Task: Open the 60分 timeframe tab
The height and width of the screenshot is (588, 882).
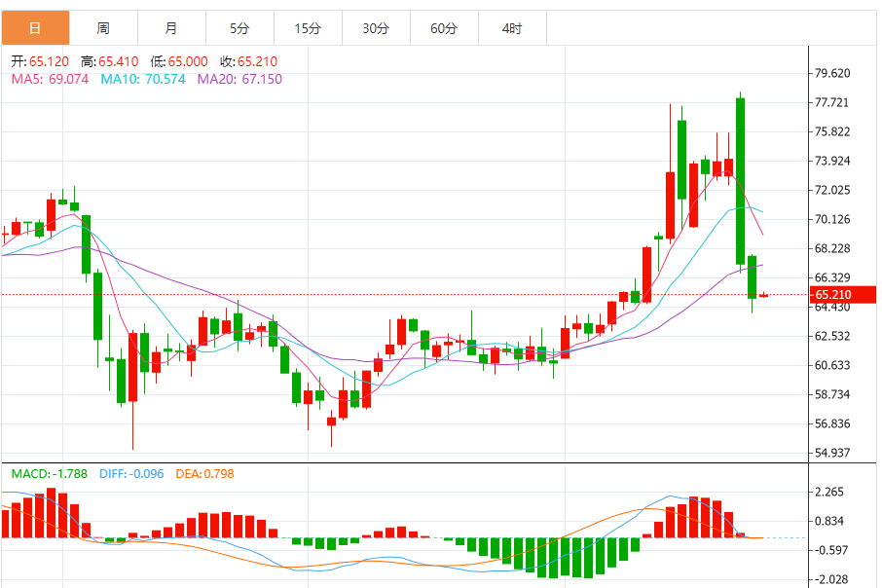Action: (444, 28)
